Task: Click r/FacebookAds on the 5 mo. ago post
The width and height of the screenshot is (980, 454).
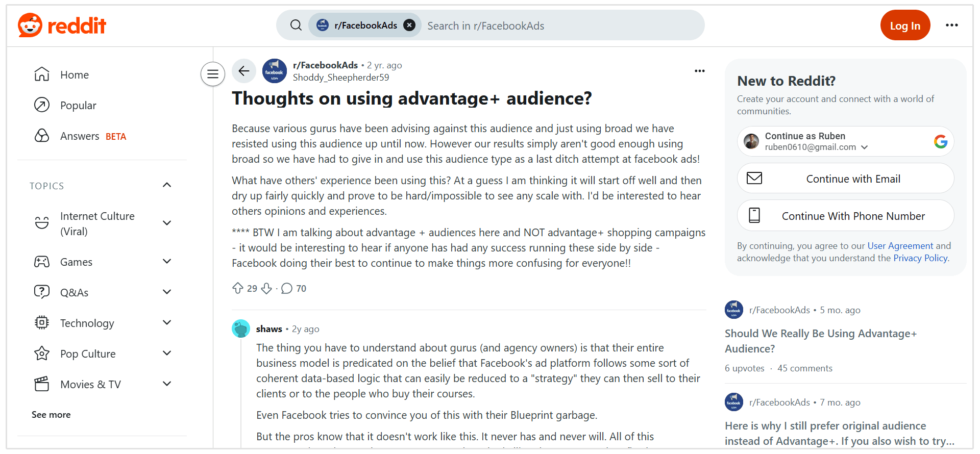Action: point(779,310)
